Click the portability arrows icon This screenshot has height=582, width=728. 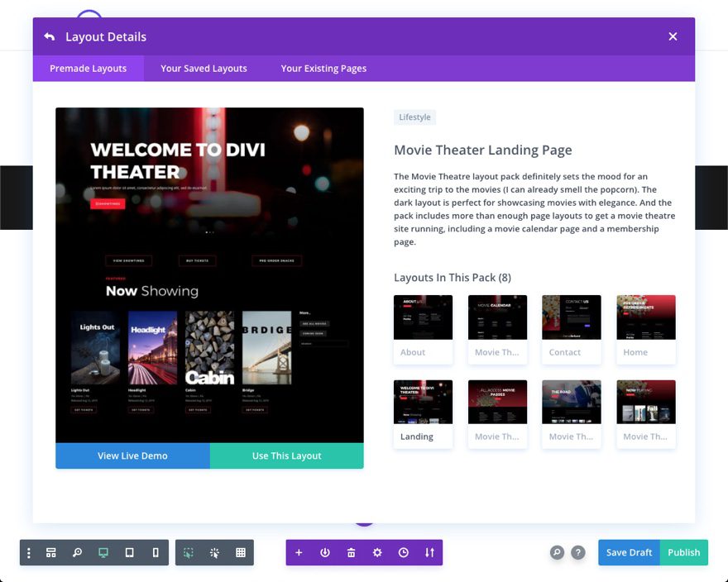pos(429,552)
